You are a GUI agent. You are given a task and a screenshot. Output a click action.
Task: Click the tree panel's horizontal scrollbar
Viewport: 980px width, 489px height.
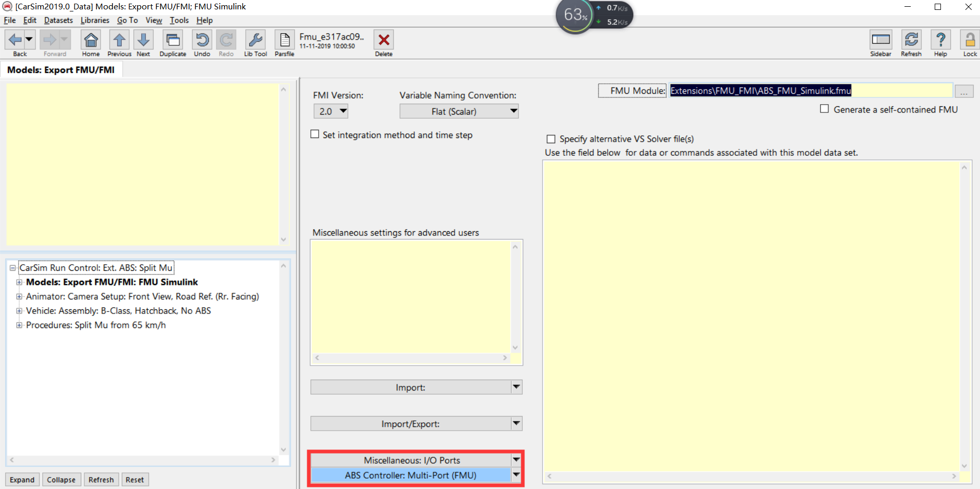click(x=142, y=460)
